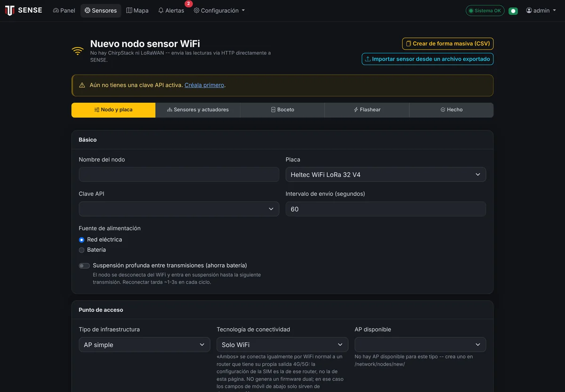Screen dimensions: 565x392
Task: Open the Sensores navigation item
Action: [x=101, y=10]
